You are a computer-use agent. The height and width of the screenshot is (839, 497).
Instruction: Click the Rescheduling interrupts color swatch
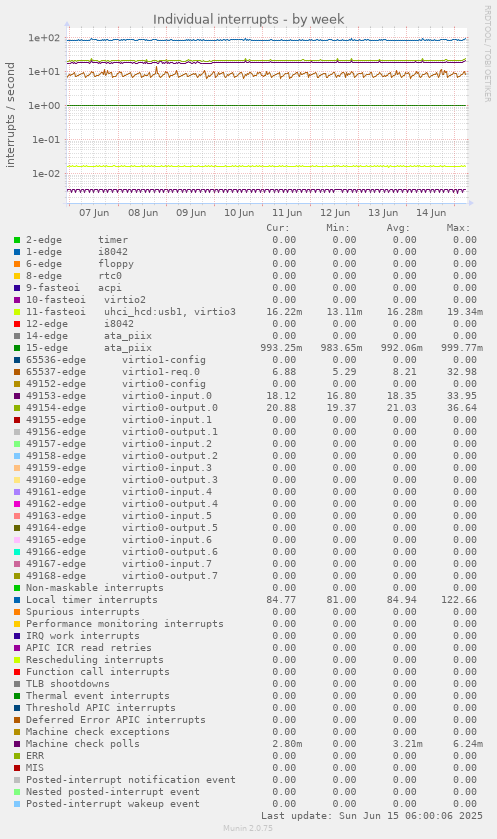tap(17, 660)
